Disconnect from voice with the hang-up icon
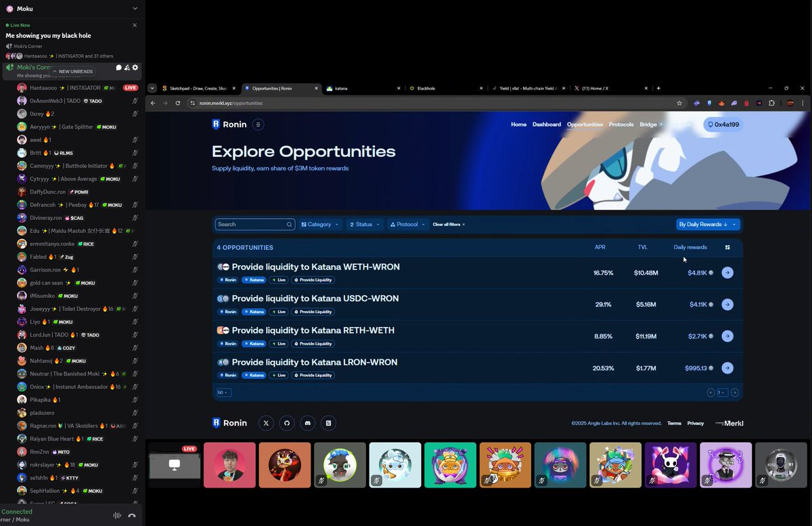This screenshot has width=812, height=526. pos(132,516)
